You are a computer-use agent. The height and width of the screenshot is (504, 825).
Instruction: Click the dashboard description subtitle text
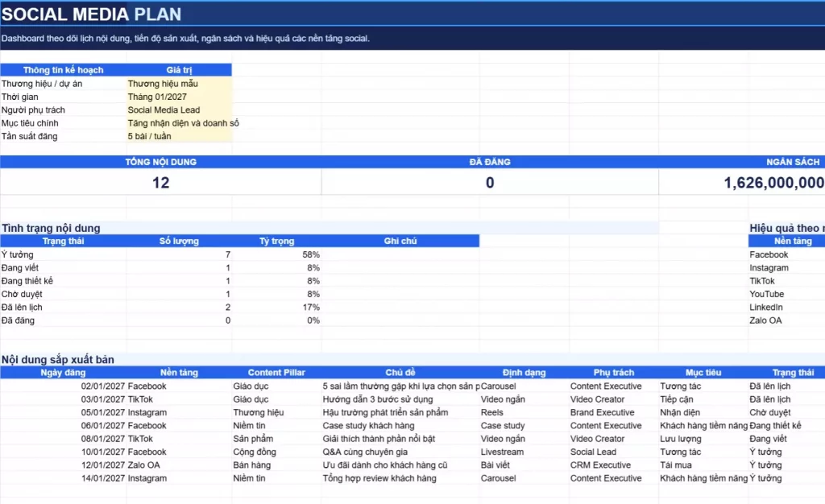point(185,39)
